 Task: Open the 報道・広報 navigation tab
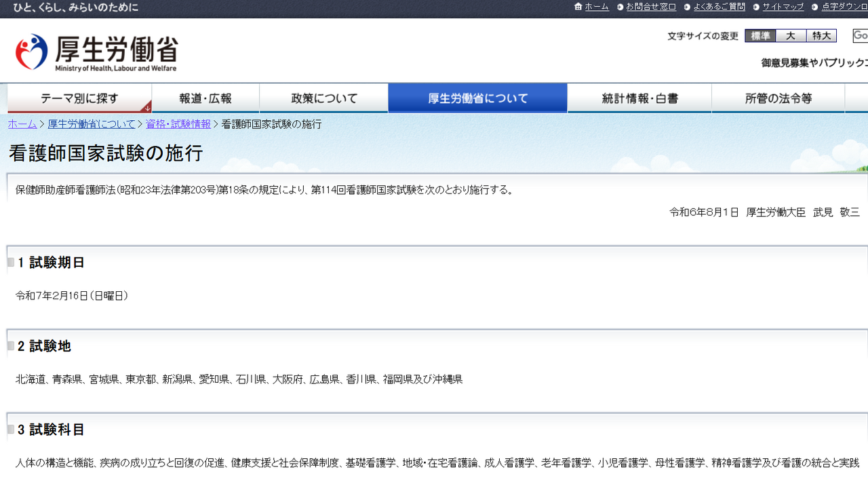click(205, 98)
